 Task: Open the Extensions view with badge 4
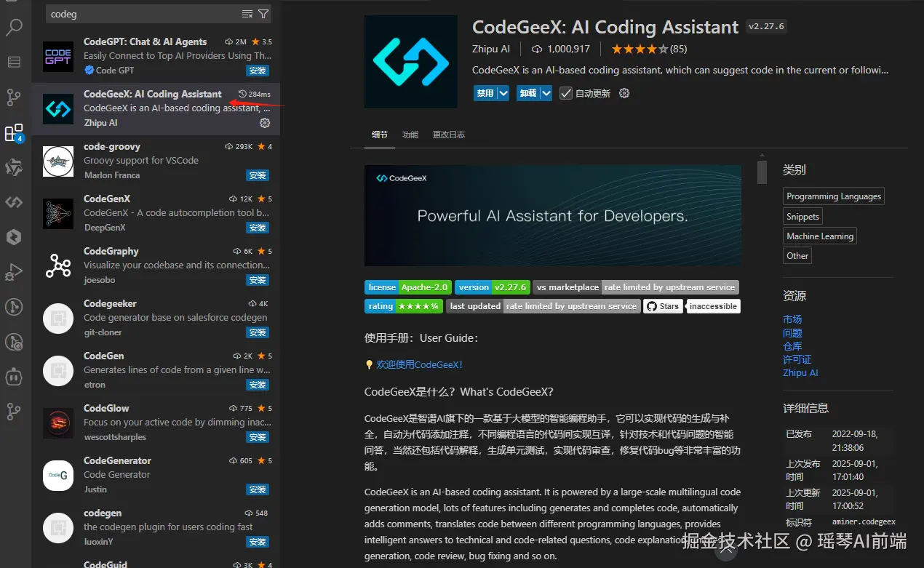pos(14,132)
